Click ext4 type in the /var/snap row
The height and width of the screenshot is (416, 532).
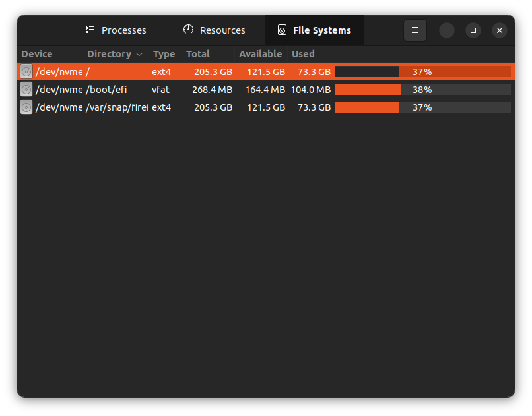[161, 107]
